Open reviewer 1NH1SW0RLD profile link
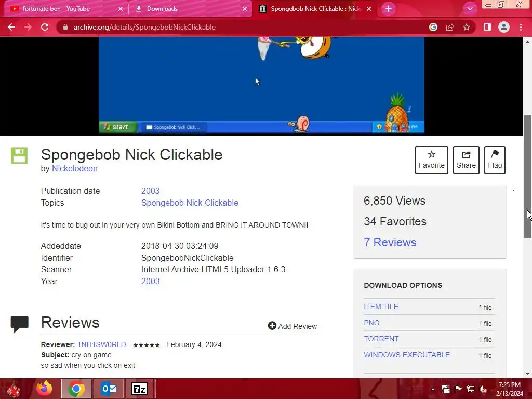This screenshot has height=399, width=532. tap(101, 345)
